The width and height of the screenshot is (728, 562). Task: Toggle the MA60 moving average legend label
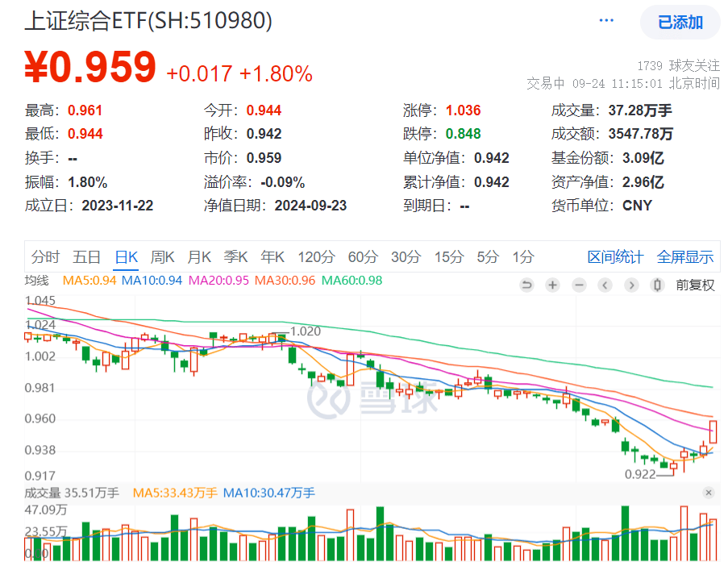[352, 281]
